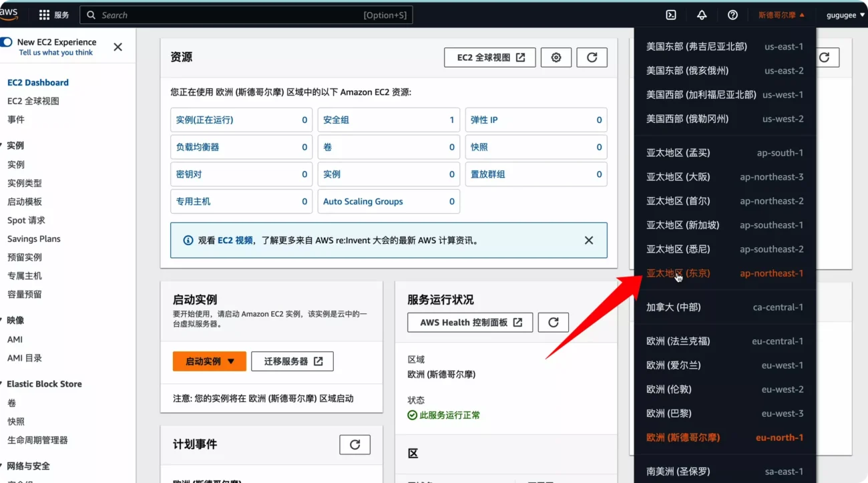Image resolution: width=868 pixels, height=483 pixels.
Task: Open the notifications bell
Action: [702, 15]
